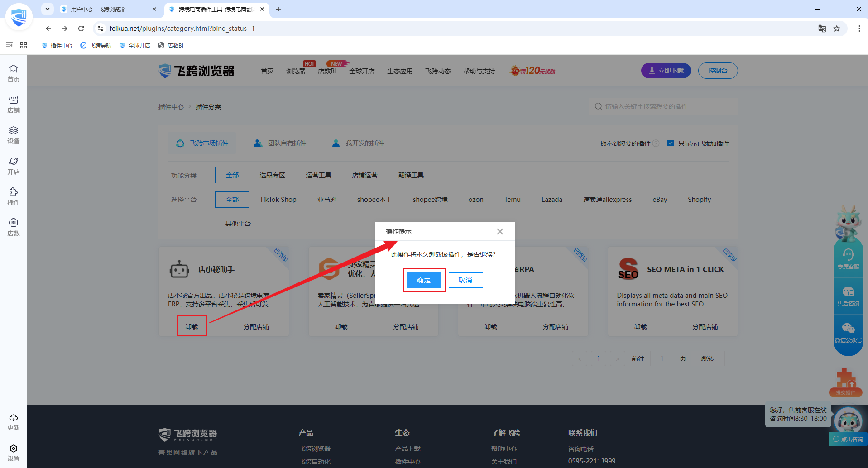Reload the current page

81,29
